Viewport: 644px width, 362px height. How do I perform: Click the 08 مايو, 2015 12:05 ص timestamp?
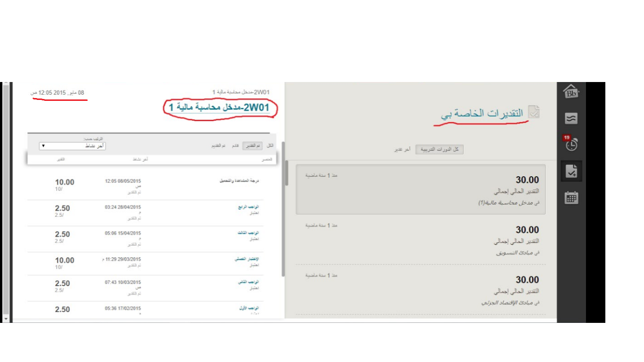point(58,93)
